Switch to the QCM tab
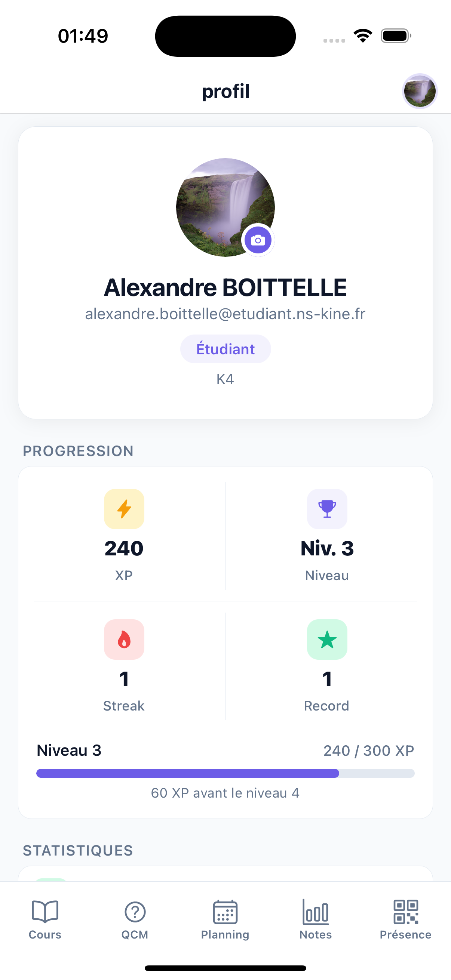This screenshot has width=451, height=980. click(135, 919)
